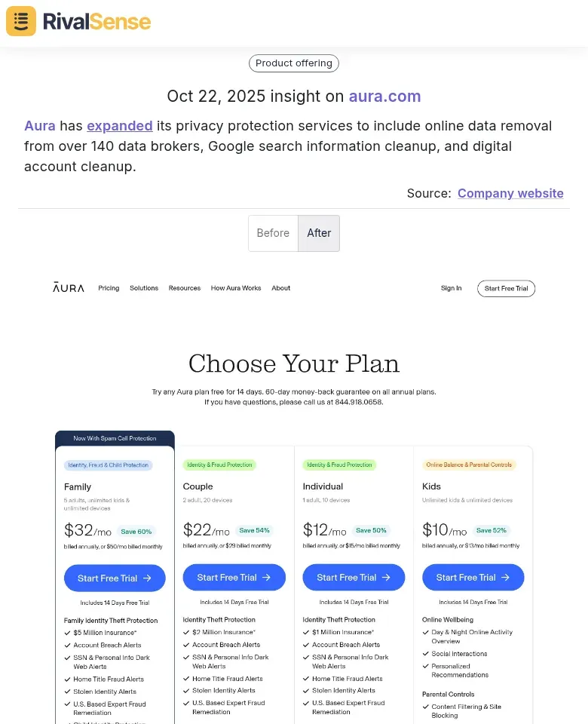Click the Aura company name link
This screenshot has height=724, width=588.
point(40,126)
